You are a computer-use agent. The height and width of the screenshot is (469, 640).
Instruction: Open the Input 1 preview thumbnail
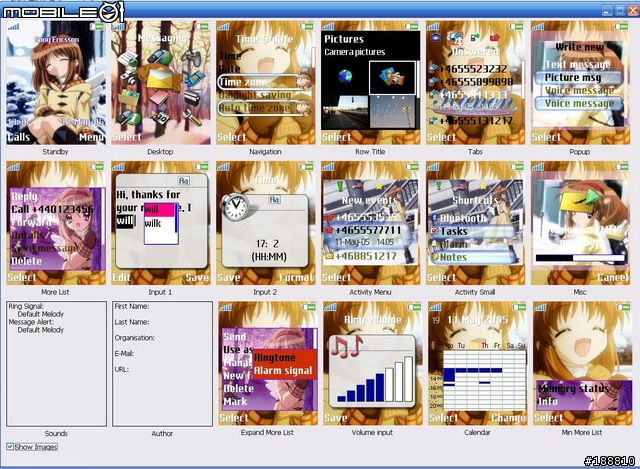point(160,223)
